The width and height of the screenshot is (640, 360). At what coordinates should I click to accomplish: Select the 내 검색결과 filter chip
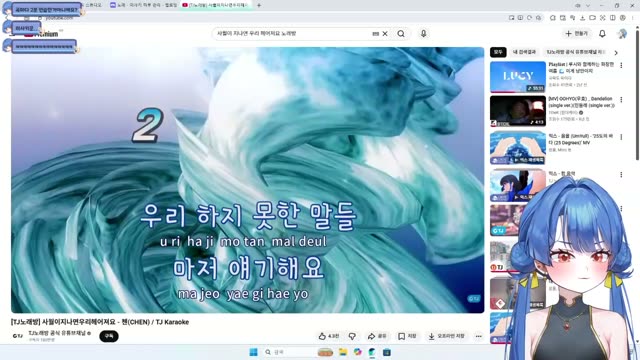click(x=524, y=52)
